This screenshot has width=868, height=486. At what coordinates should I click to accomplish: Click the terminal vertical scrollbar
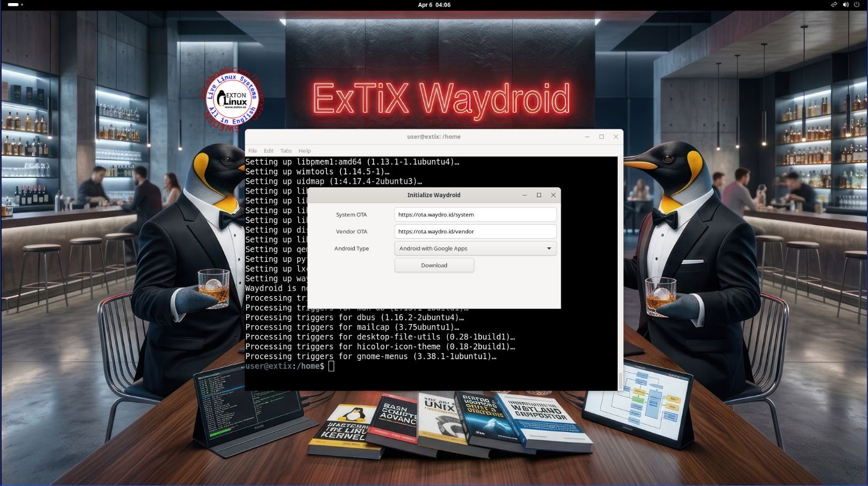pos(620,380)
